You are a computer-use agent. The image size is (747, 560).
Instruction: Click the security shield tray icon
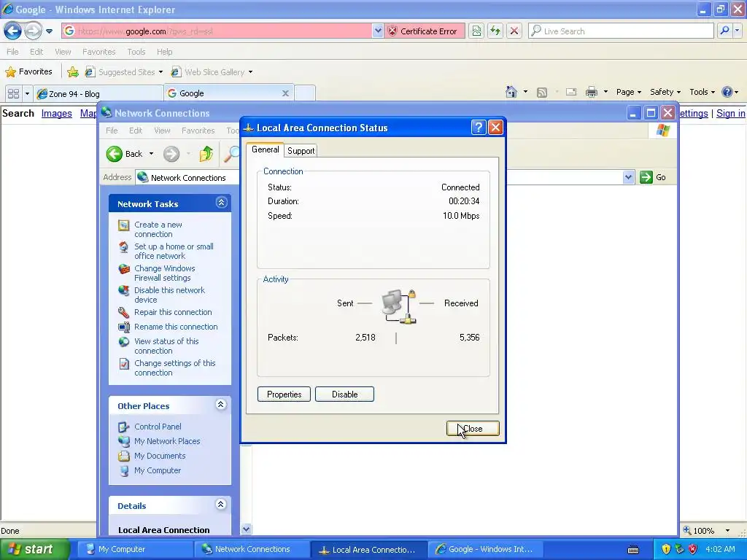tap(666, 549)
